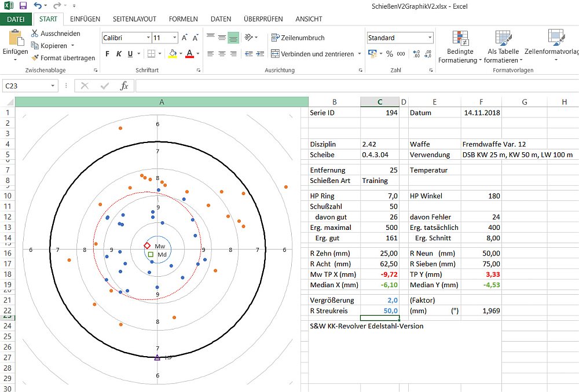Click the Ausschneiden scissors icon
Viewport: 579px width, 392px height.
pyautogui.click(x=35, y=34)
